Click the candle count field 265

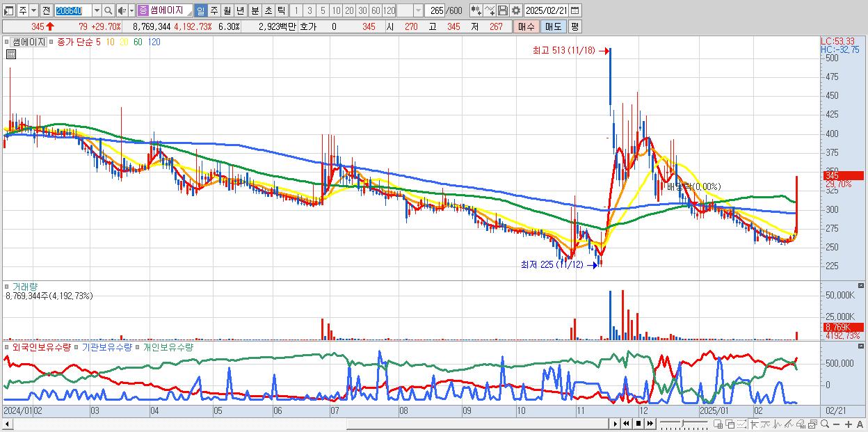[435, 10]
